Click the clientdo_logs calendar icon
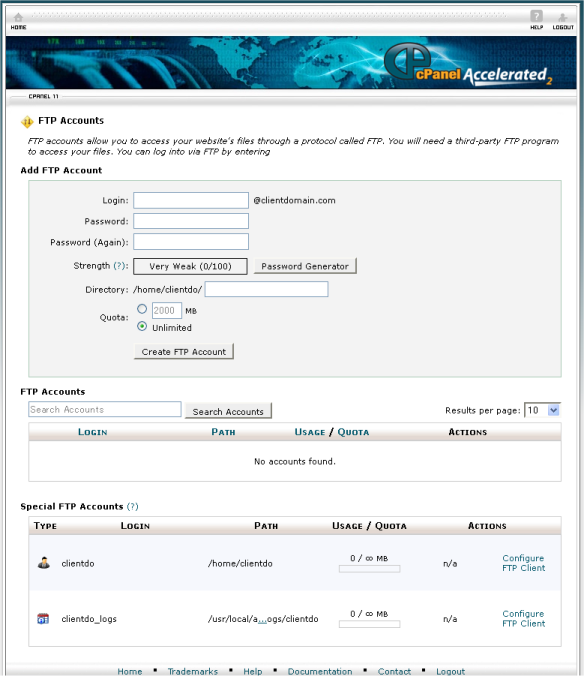This screenshot has height=676, width=584. click(x=43, y=619)
